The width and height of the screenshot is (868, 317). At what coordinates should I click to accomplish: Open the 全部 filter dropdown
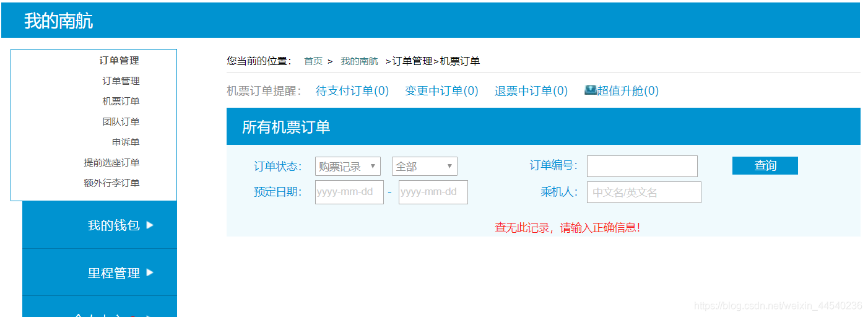pos(425,167)
